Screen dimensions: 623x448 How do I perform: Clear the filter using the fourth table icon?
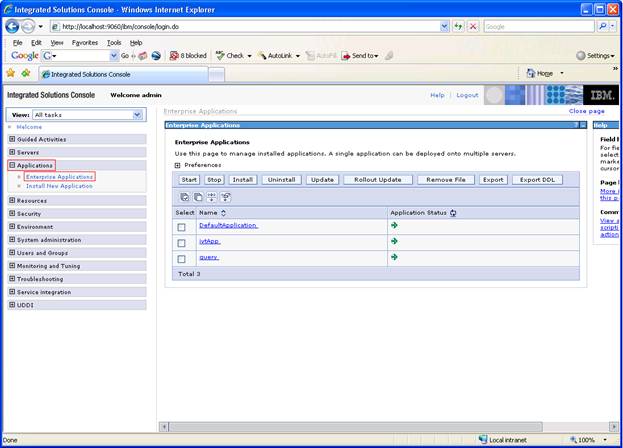pyautogui.click(x=225, y=197)
